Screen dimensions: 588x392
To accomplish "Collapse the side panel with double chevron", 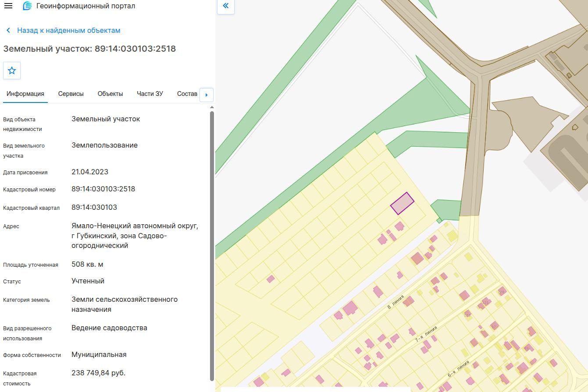I will (226, 6).
